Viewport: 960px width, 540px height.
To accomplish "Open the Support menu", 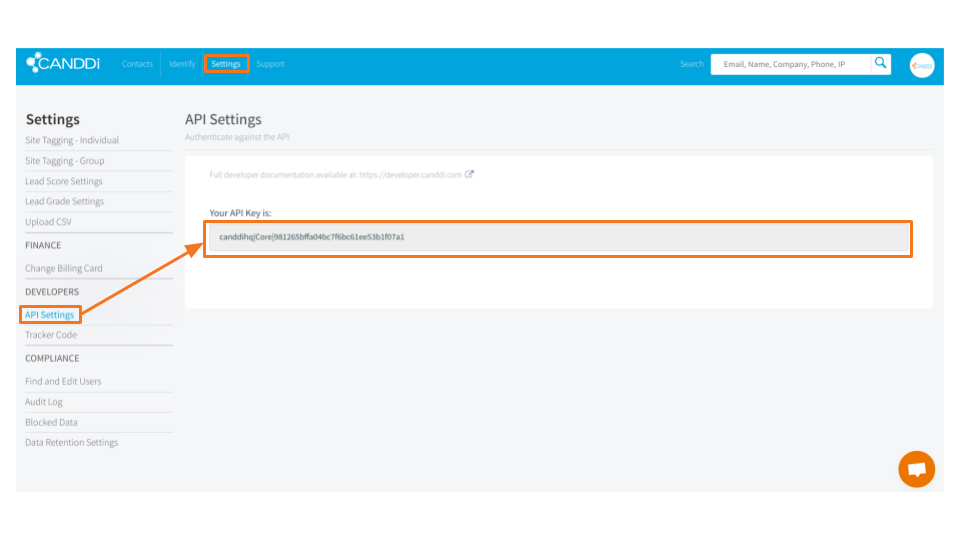I will (270, 64).
